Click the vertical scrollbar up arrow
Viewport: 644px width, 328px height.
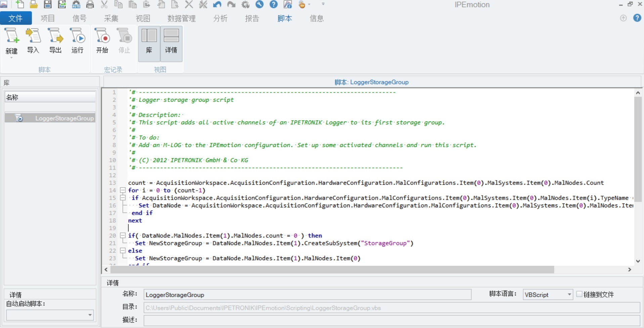tap(638, 93)
